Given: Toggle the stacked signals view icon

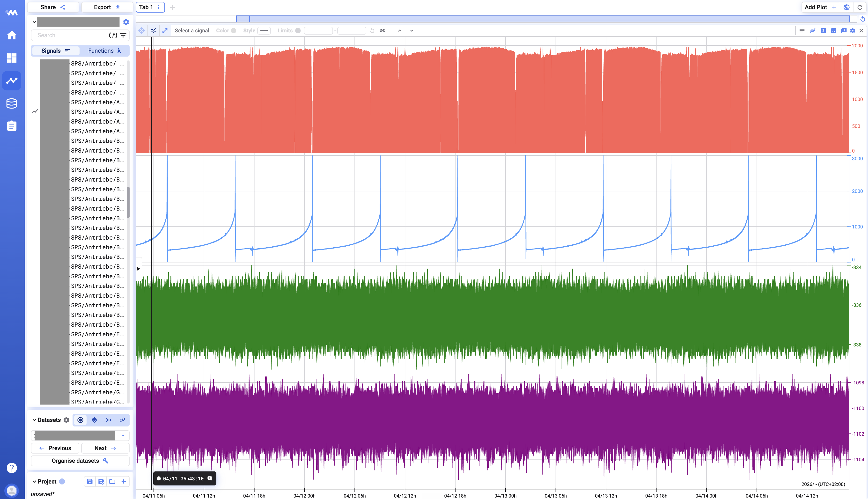Looking at the screenshot, I should click(153, 30).
